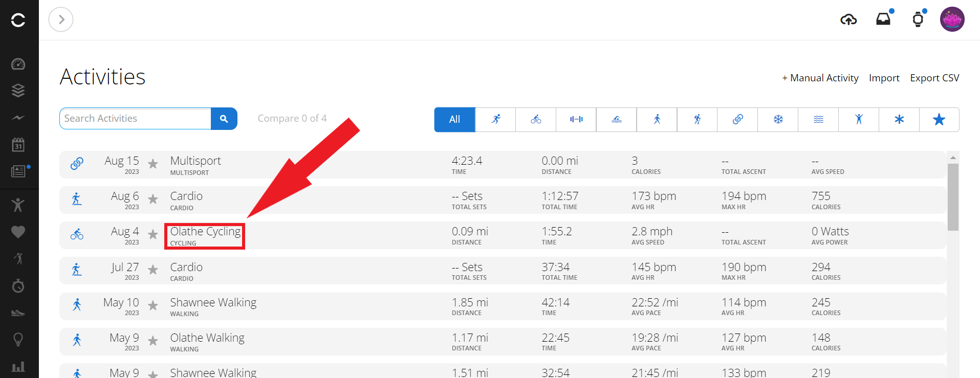Open the watch device icon
The height and width of the screenshot is (378, 980).
point(918,19)
